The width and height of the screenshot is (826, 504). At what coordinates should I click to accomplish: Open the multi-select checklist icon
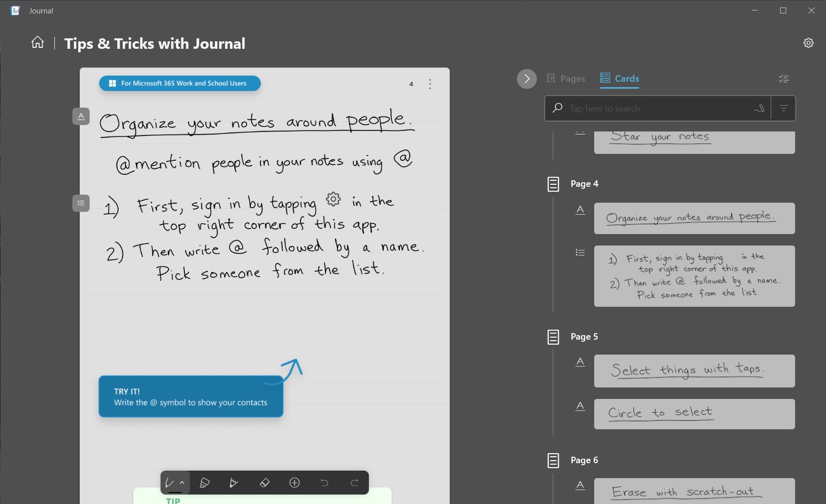[784, 79]
